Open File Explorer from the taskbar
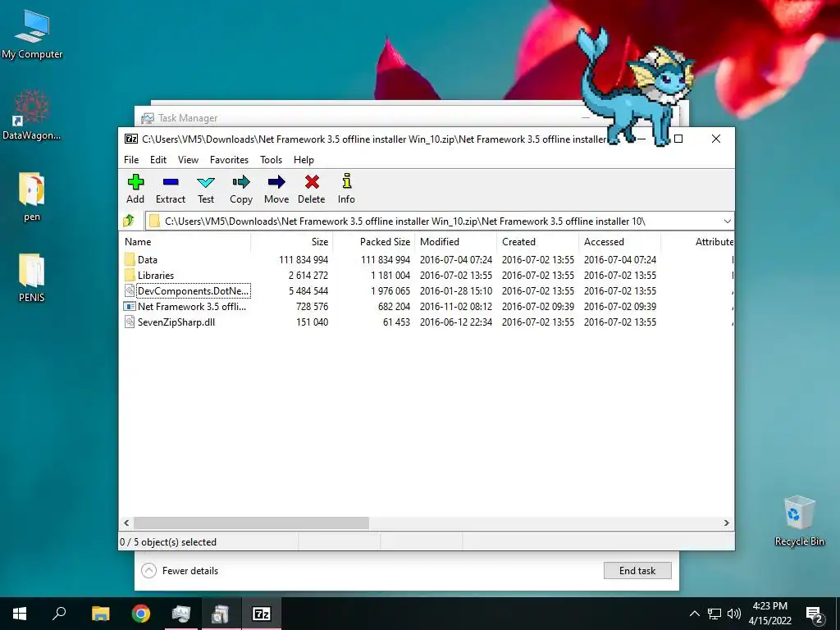This screenshot has width=840, height=630. point(100,614)
